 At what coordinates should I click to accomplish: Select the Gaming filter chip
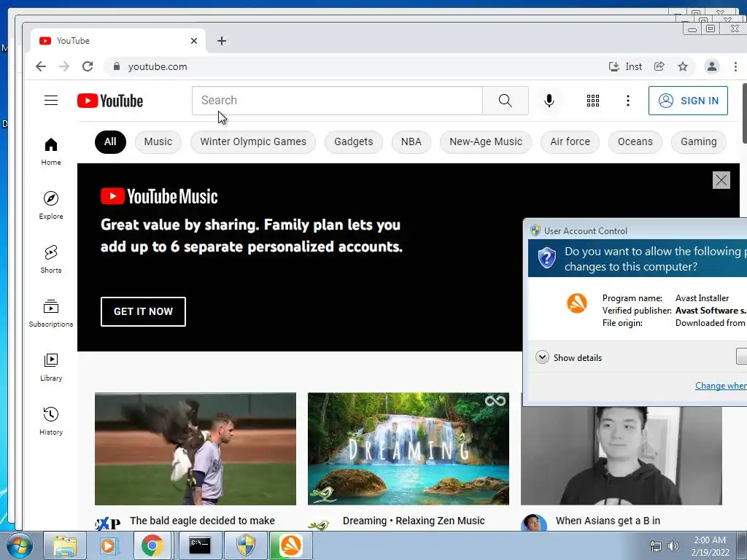tap(698, 142)
